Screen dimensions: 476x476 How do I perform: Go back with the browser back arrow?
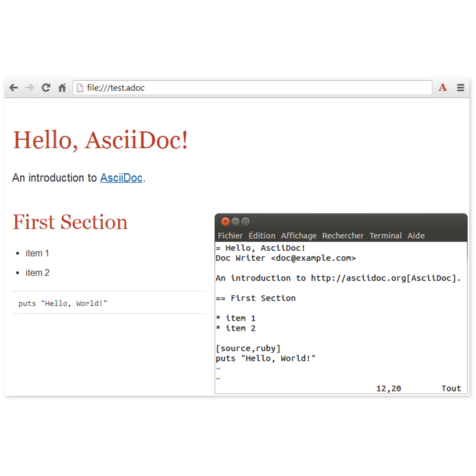[x=14, y=88]
